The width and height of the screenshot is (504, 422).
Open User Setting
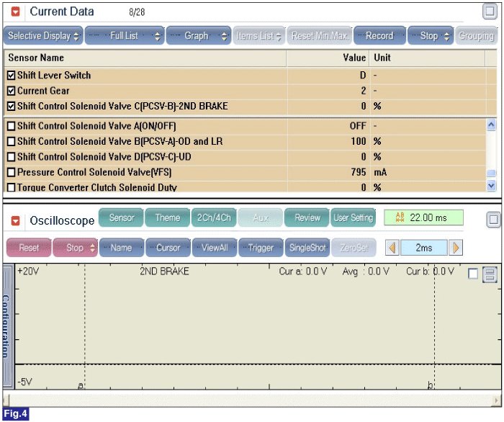pos(354,217)
